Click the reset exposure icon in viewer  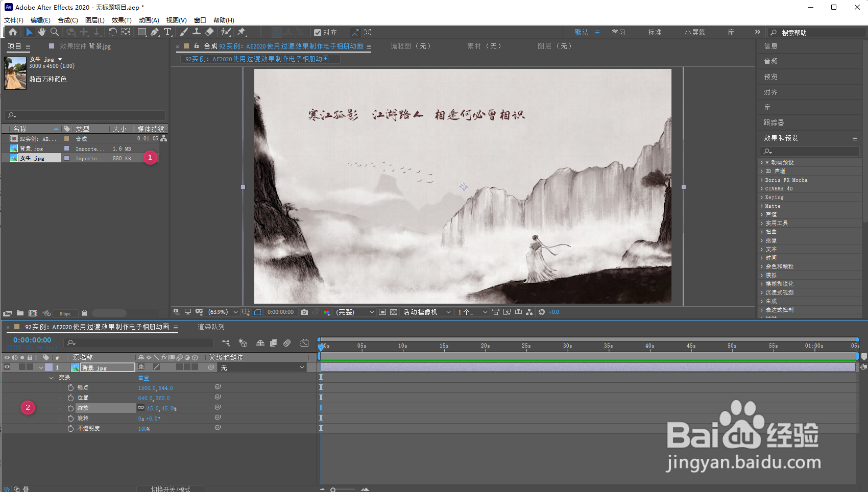point(542,312)
